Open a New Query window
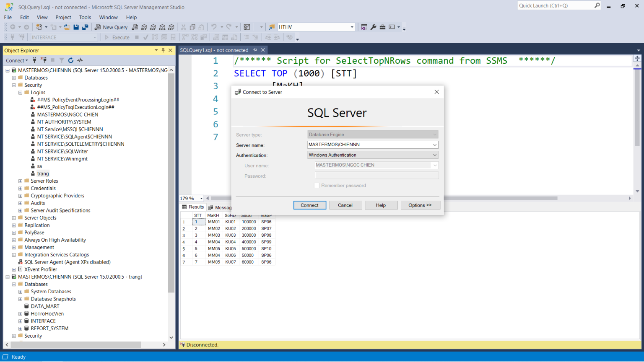Image resolution: width=644 pixels, height=362 pixels. [x=111, y=27]
